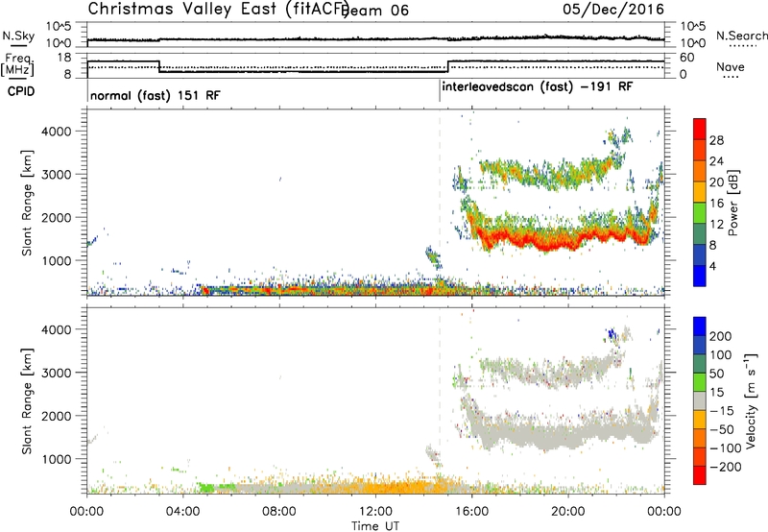Click the normal (fast) 151 RF annotation
The width and height of the screenshot is (768, 532).
(x=156, y=95)
